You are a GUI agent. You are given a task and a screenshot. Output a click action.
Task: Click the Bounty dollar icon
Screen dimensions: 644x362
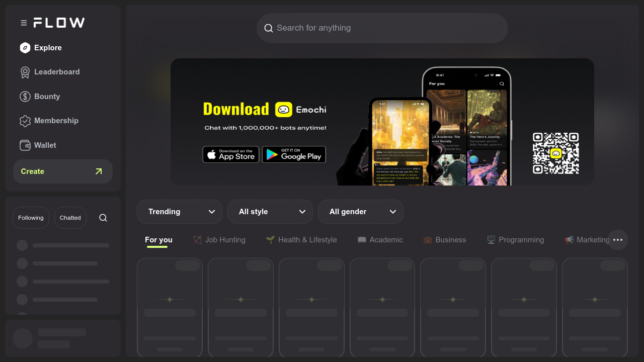[x=25, y=96]
